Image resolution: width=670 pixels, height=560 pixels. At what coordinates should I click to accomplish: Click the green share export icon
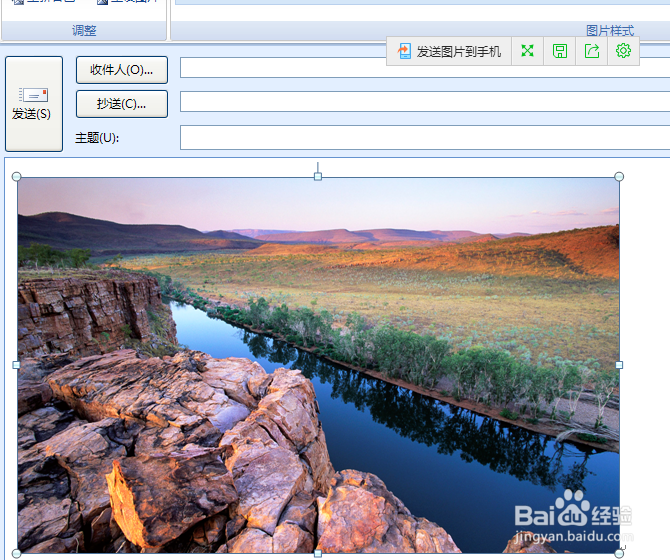tap(592, 51)
